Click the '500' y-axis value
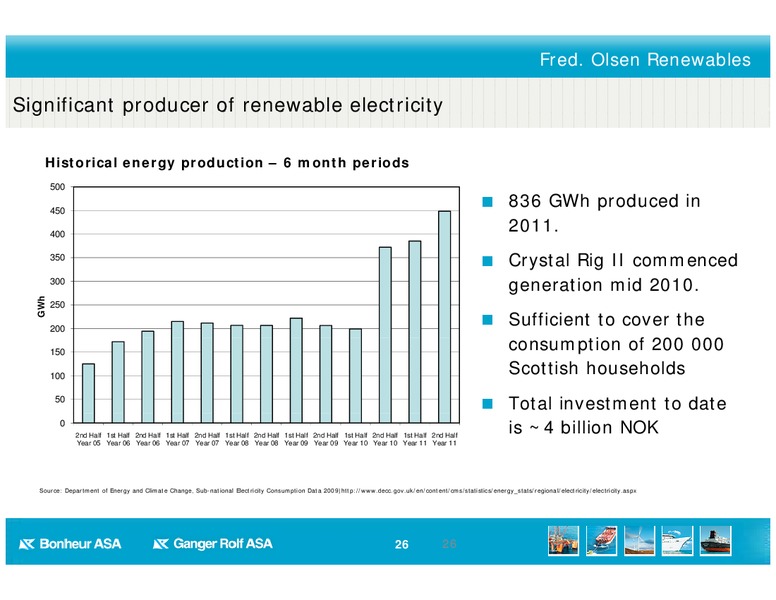The height and width of the screenshot is (600, 776). pos(57,187)
